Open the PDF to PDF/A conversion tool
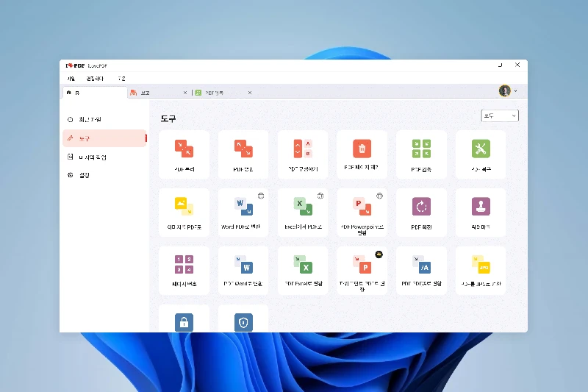 [x=421, y=271]
